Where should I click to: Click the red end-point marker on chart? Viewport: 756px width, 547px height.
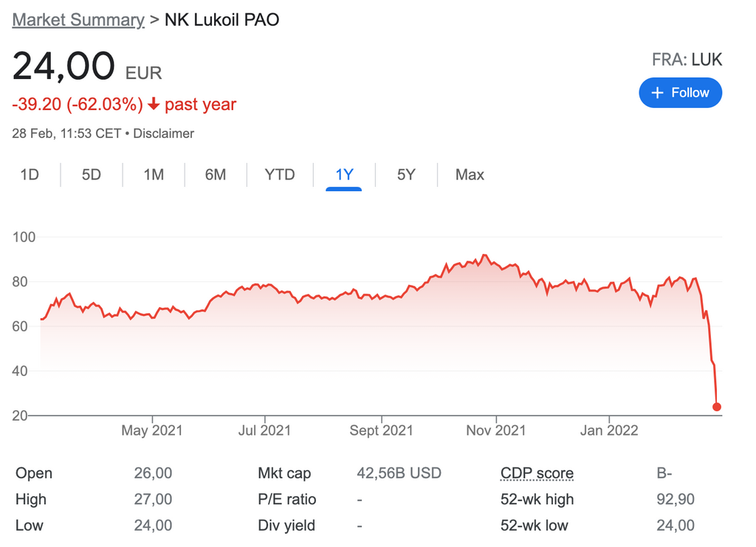pos(717,407)
